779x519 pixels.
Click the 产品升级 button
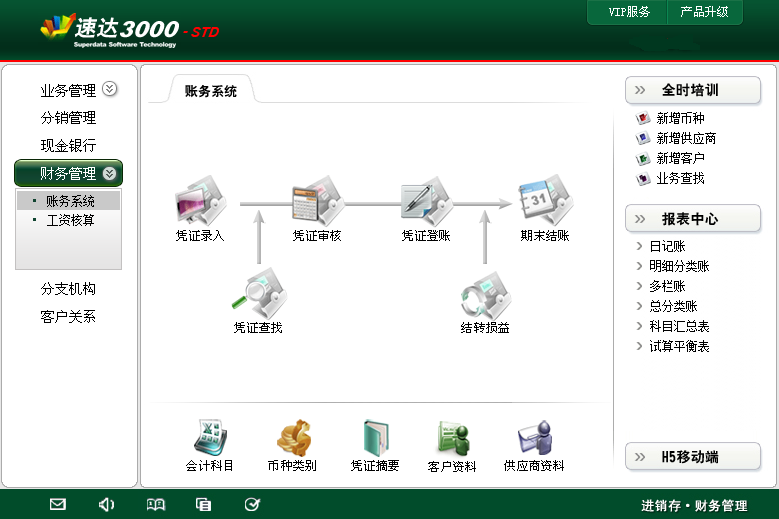click(704, 12)
